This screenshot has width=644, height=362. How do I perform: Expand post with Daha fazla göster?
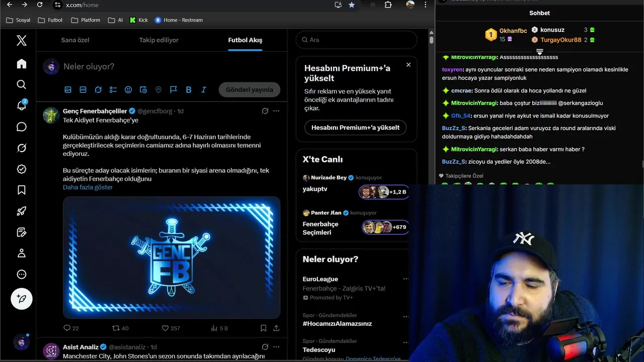(x=88, y=187)
